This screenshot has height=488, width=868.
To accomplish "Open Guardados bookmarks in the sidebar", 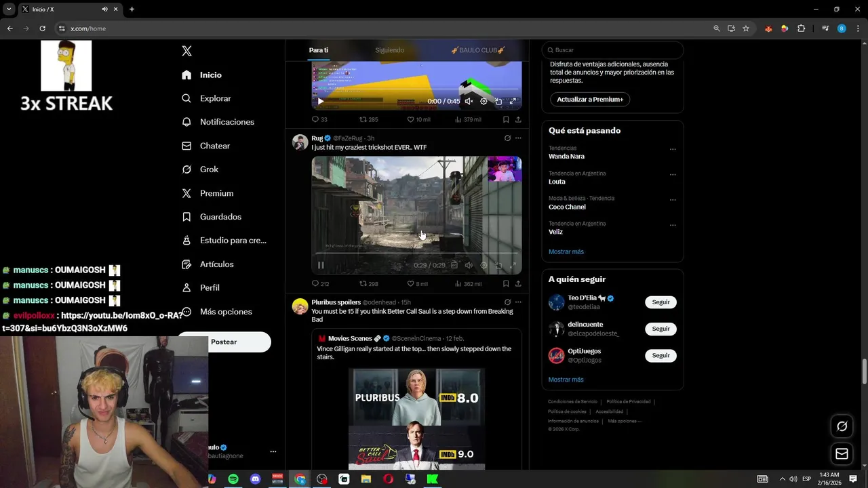I will coord(212,217).
